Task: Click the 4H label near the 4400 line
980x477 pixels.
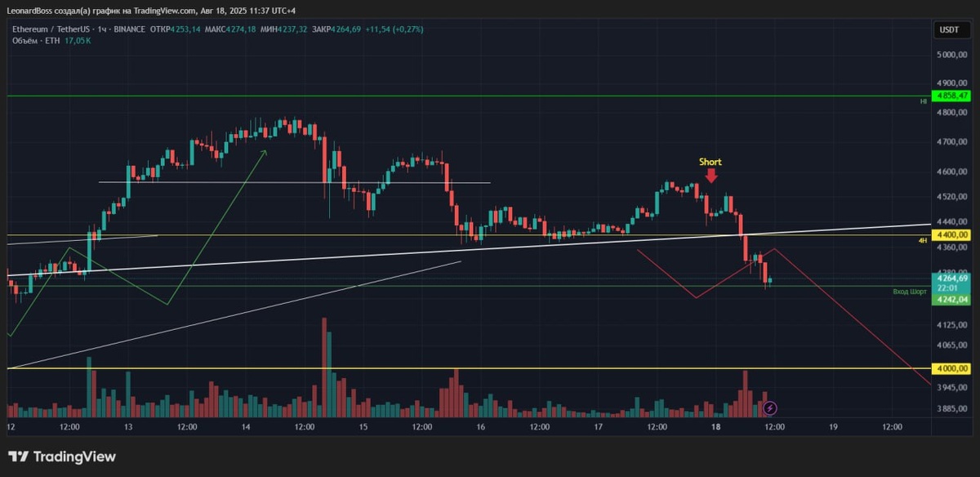Action: (x=923, y=241)
